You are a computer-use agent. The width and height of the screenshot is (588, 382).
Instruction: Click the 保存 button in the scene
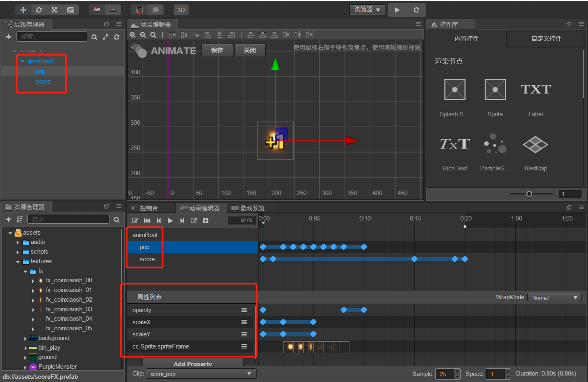coord(217,50)
